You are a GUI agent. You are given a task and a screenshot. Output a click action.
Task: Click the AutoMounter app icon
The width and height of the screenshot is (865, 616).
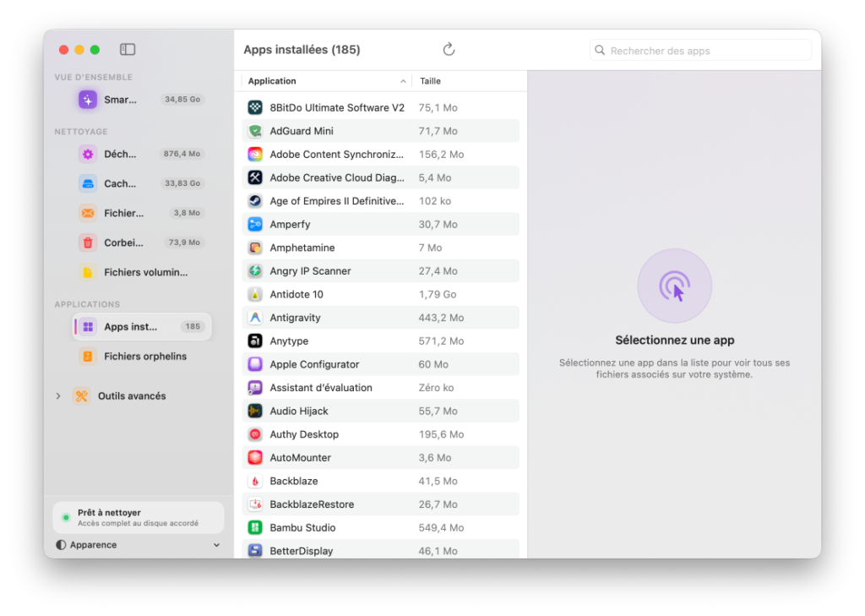255,458
